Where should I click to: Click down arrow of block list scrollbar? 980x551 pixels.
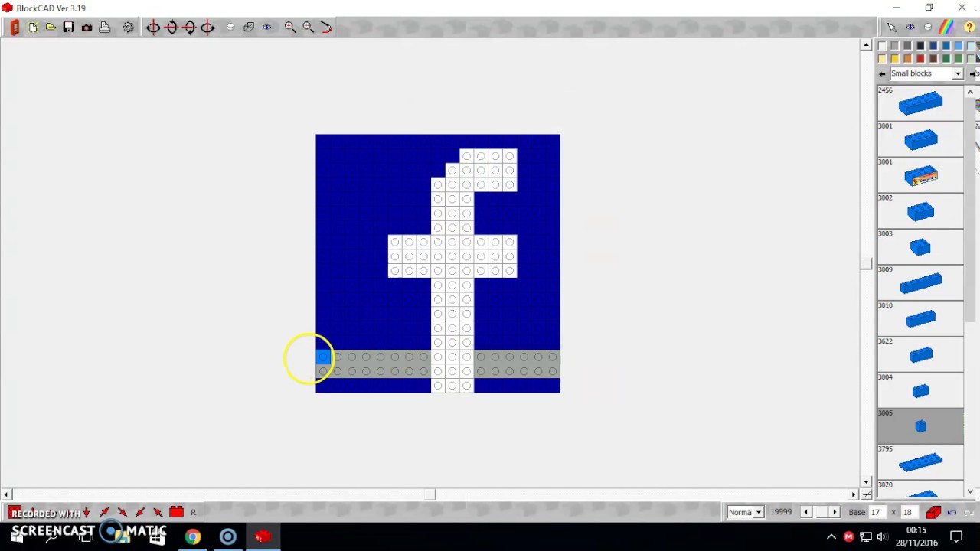970,491
